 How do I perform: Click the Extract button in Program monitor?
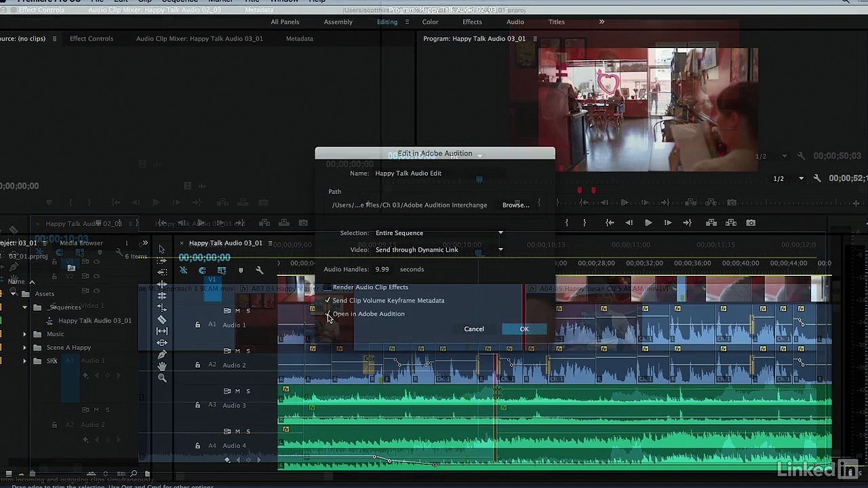point(731,222)
